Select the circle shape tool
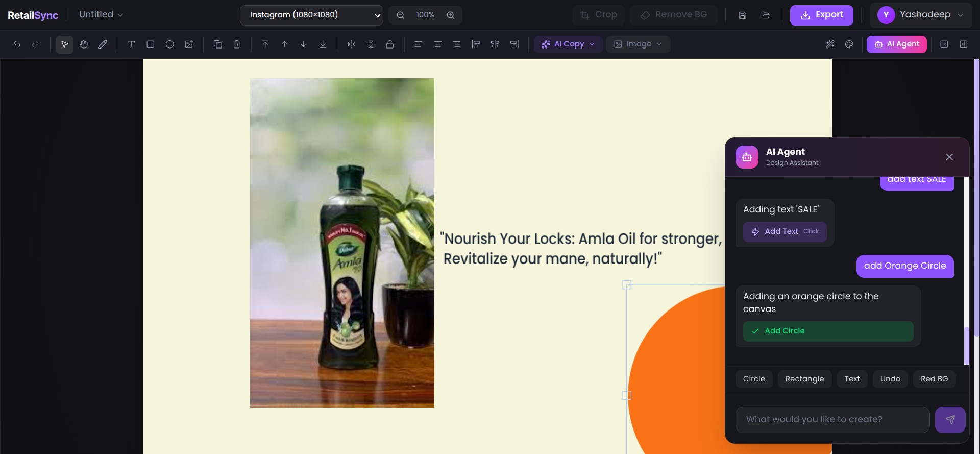This screenshot has width=980, height=454. click(x=170, y=44)
